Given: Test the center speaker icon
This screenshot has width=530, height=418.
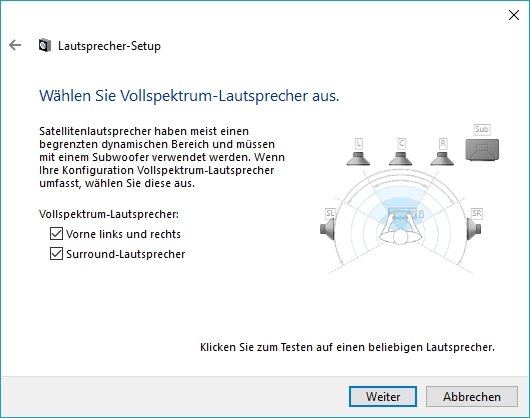Looking at the screenshot, I should 401,158.
